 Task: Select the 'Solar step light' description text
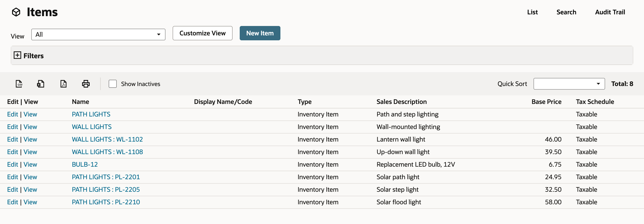[x=397, y=190]
